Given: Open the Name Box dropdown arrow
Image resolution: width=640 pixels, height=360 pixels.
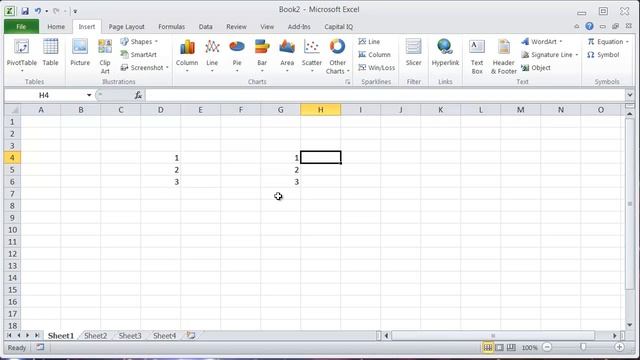Looking at the screenshot, I should point(89,95).
